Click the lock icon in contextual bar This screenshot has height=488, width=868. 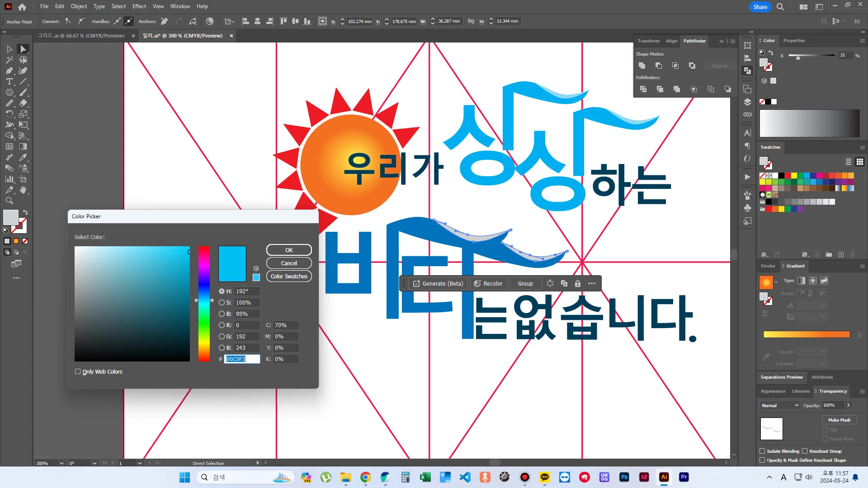point(577,284)
